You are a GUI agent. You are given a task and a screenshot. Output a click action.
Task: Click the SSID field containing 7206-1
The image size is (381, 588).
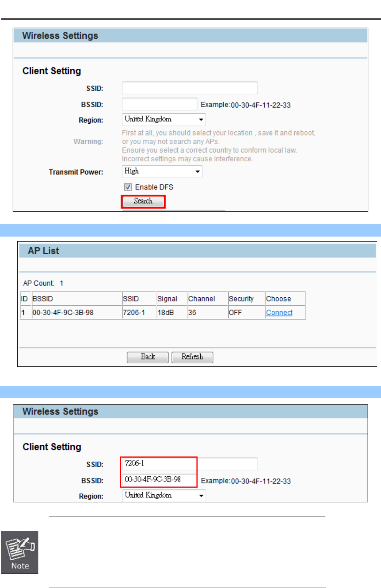190,464
